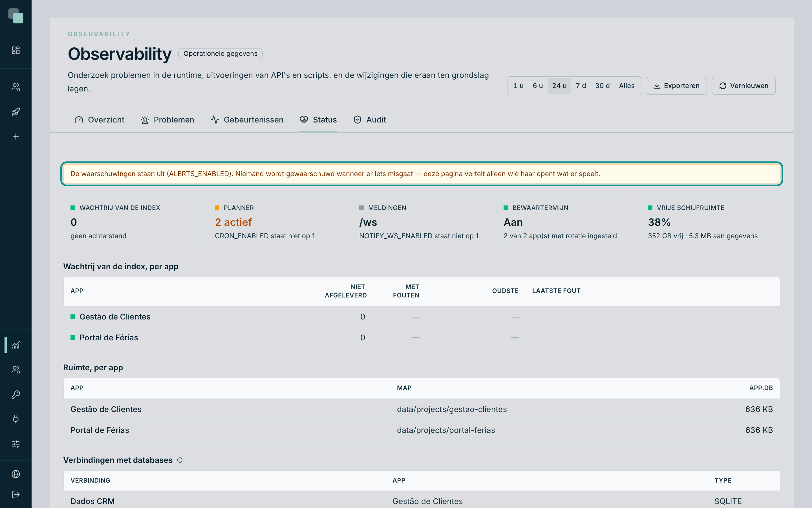Click the Oudste column header
812x508 pixels.
[505, 291]
